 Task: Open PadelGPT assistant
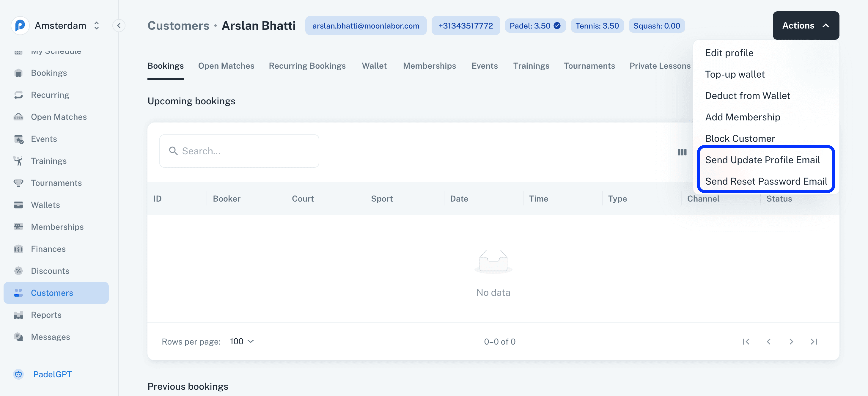(x=52, y=374)
